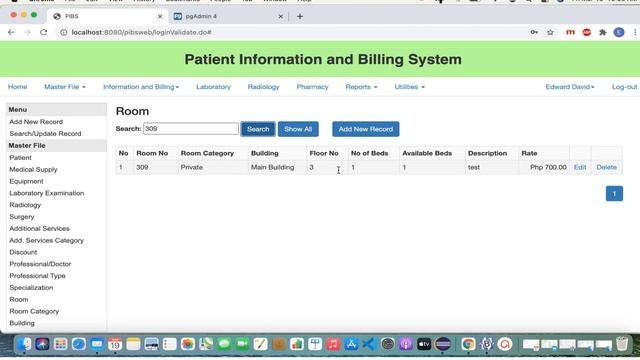Open Safari from the dock
The height and width of the screenshot is (360, 640).
[x=78, y=344]
